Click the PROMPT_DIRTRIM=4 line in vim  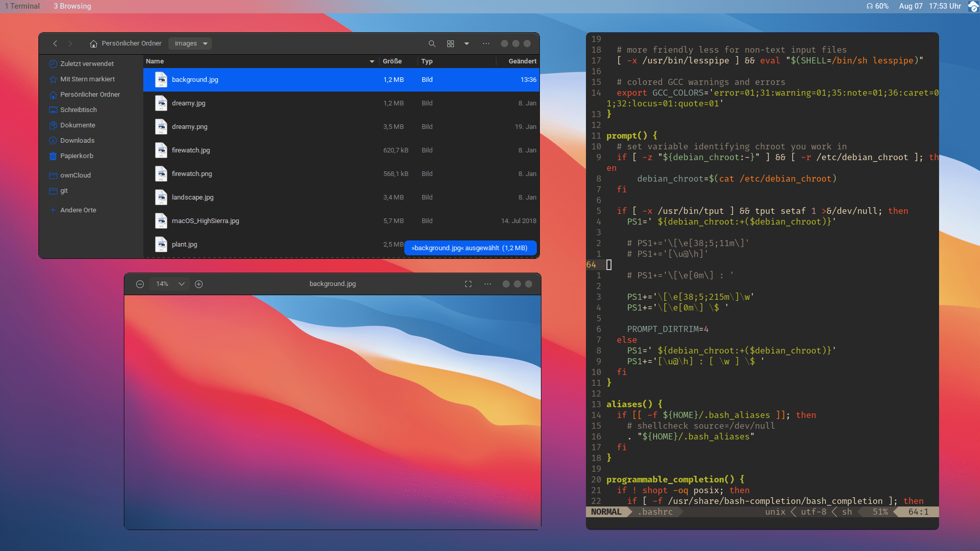(668, 329)
